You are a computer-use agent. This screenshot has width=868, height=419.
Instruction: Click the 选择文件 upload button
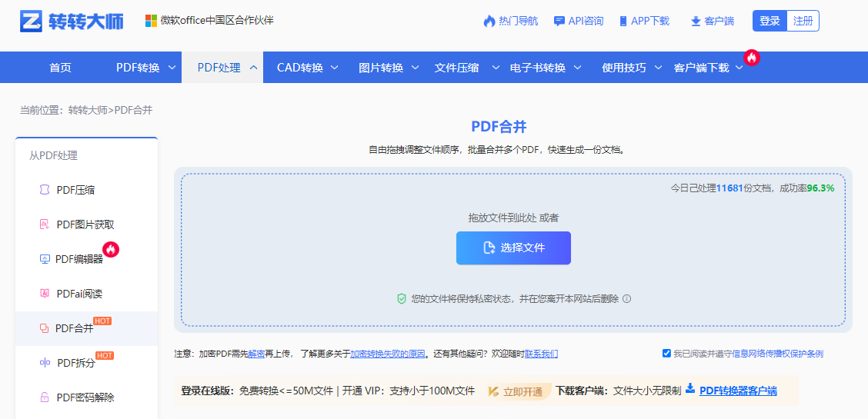[x=513, y=248]
